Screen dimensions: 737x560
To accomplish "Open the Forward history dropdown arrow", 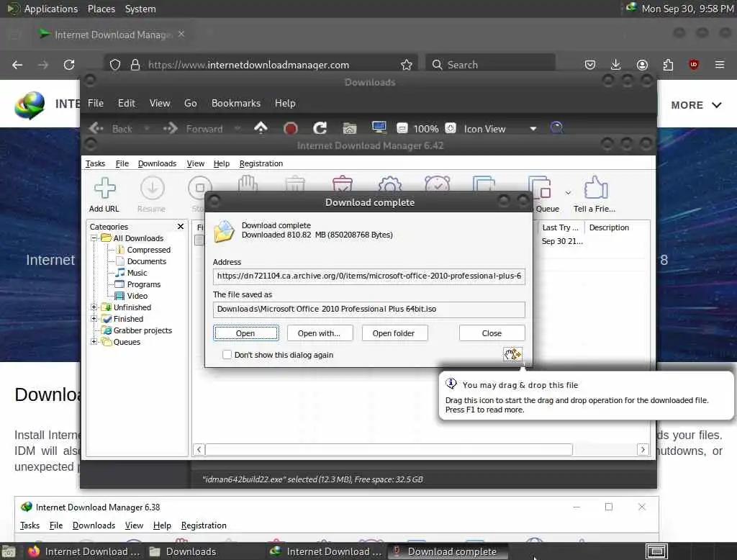I will click(237, 128).
